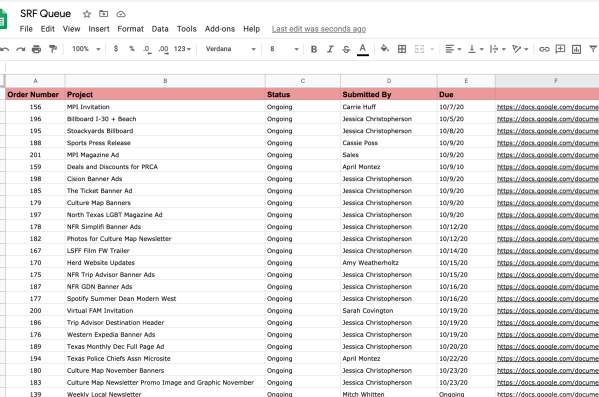
Task: Open the font size dropdown
Action: point(284,49)
